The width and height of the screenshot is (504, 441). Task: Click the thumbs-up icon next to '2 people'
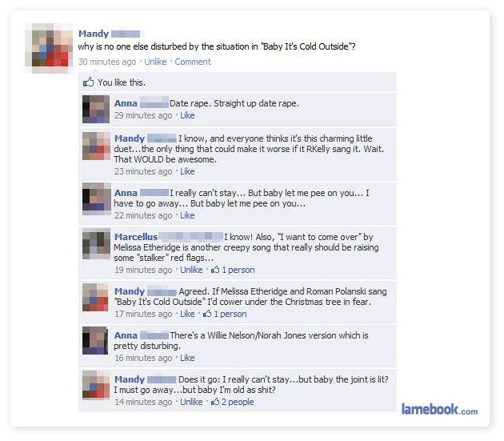pos(215,402)
